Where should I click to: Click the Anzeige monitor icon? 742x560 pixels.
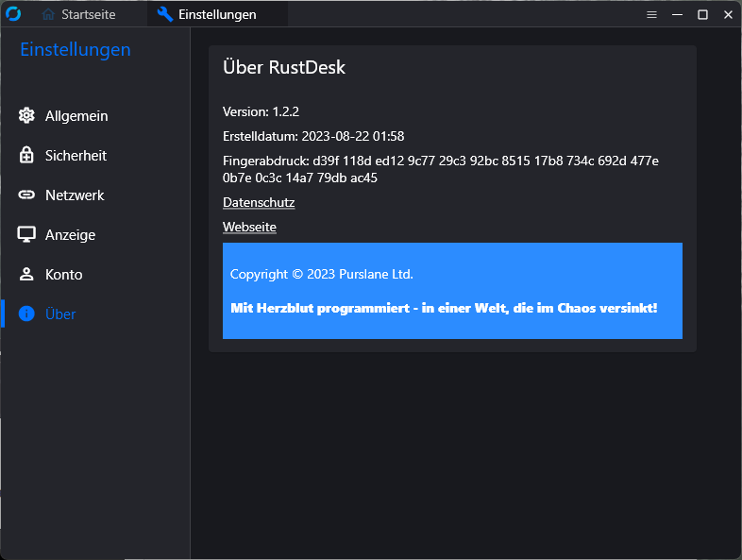[x=26, y=234]
